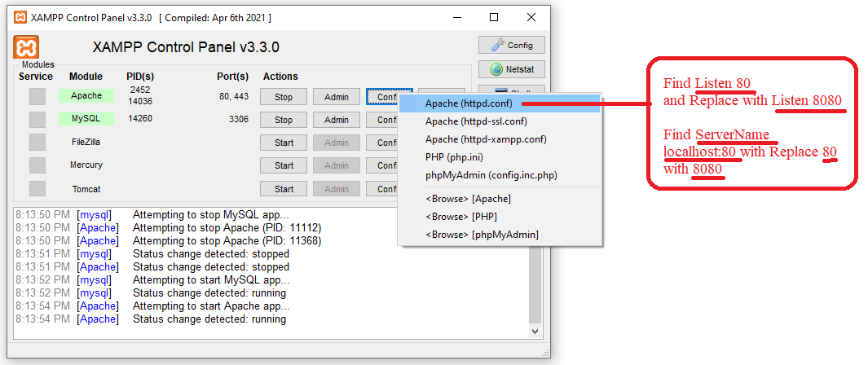
Task: Click the Mercury module label
Action: (x=86, y=165)
